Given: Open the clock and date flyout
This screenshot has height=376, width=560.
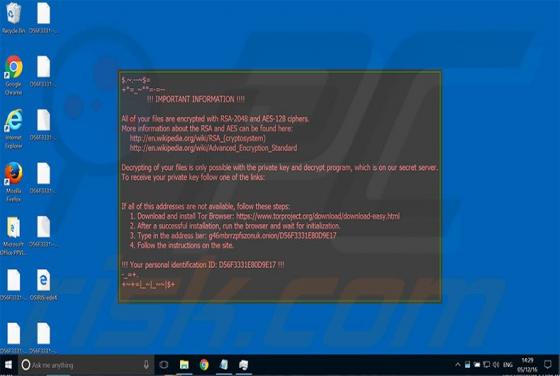Looking at the screenshot, I should (527, 365).
